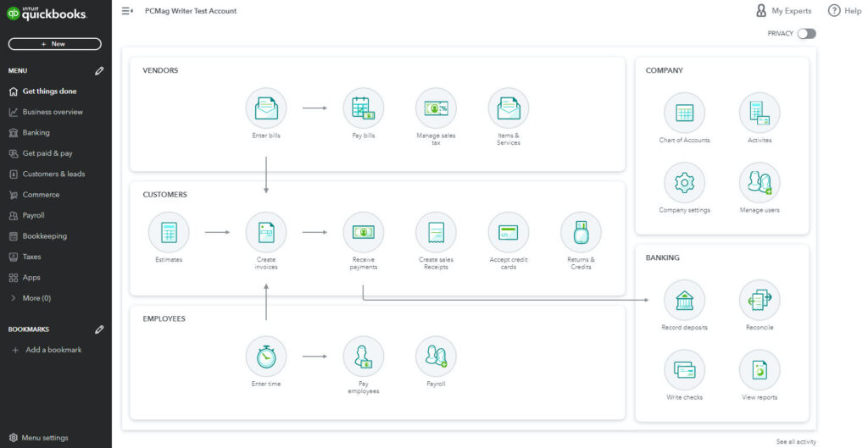Open Manage sales tax

point(436,108)
